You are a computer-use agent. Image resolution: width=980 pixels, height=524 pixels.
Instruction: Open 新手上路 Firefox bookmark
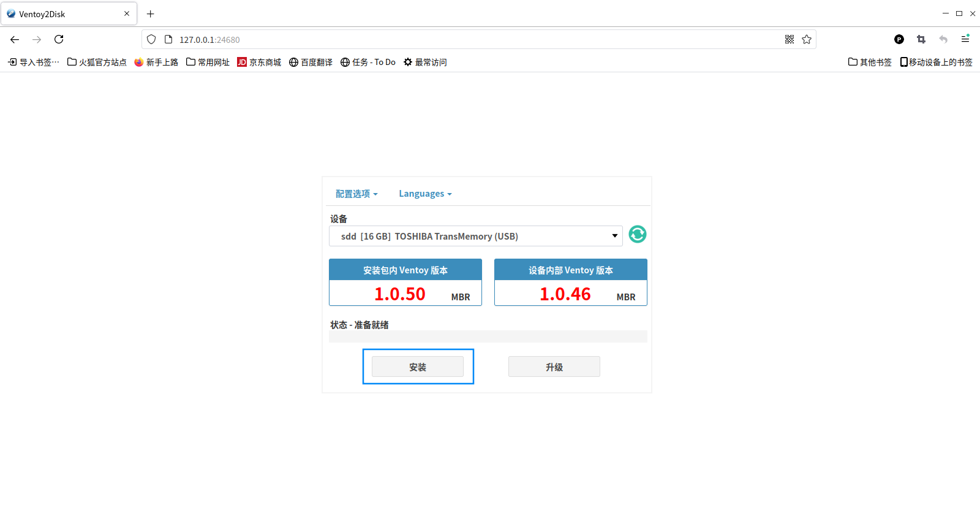pos(156,62)
